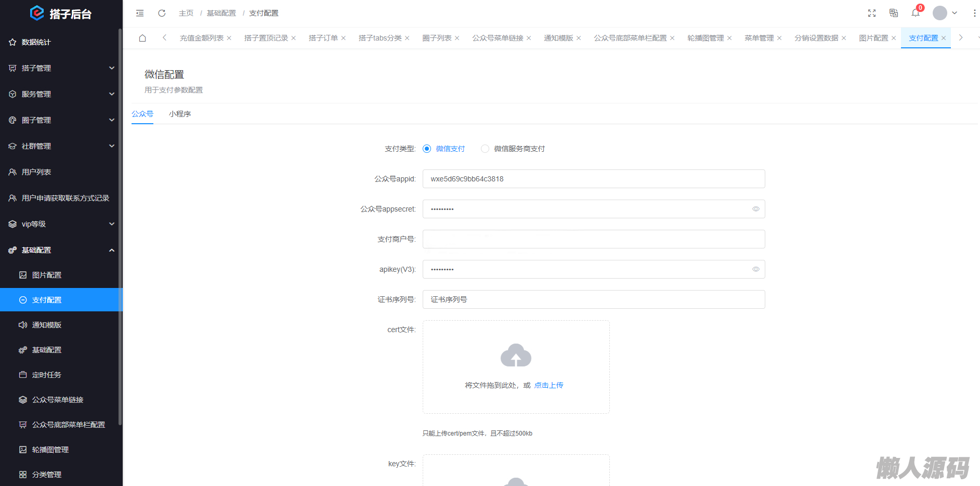This screenshot has width=980, height=486.
Task: Click the home tab icon
Action: point(142,38)
